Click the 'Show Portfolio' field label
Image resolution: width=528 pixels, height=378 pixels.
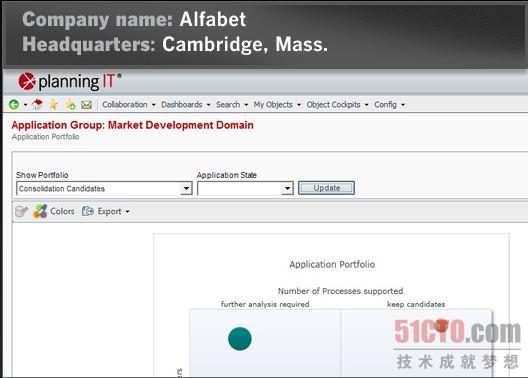point(42,175)
